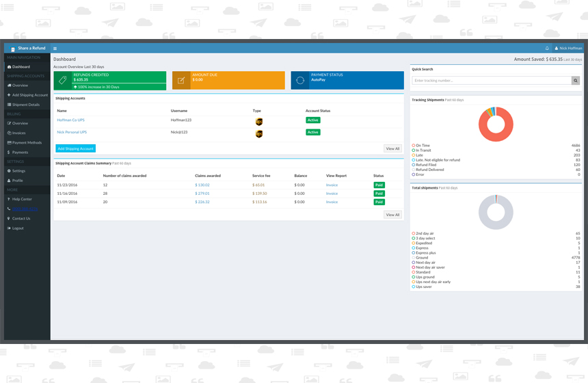The height and width of the screenshot is (383, 588).
Task: Click the phone number link in sidebar
Action: click(x=25, y=209)
